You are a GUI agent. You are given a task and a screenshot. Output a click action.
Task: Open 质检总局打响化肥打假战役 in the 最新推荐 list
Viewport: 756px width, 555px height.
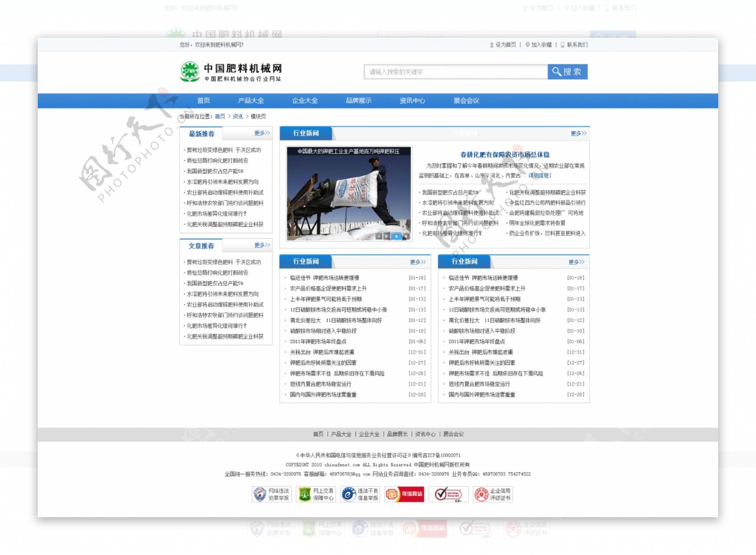(217, 161)
